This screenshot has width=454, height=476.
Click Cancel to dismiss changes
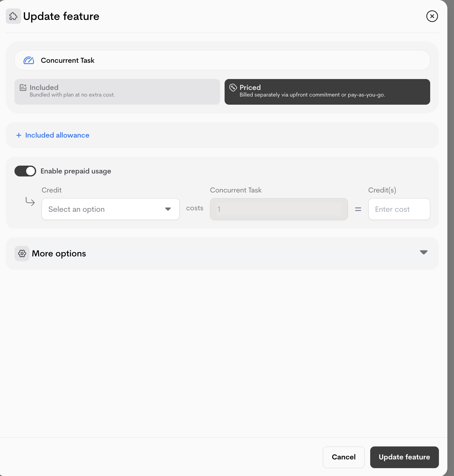(x=343, y=457)
